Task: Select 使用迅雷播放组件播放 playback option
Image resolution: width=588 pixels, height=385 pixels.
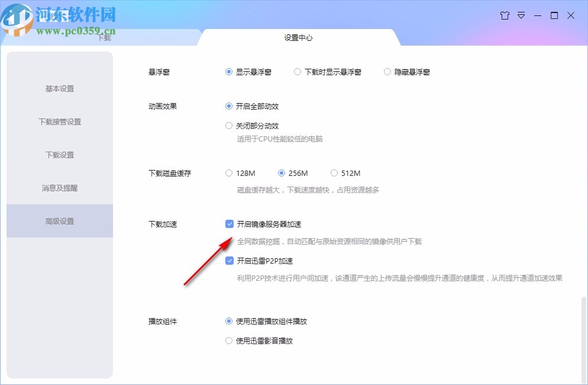Action: (x=229, y=321)
